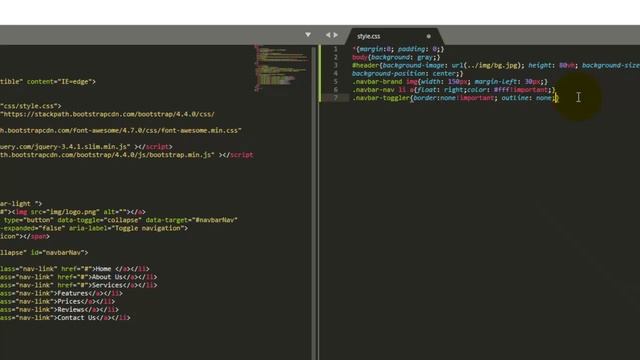Click 'css/style.css' string in HTML pane
The width and height of the screenshot is (640, 360).
[x=30, y=106]
